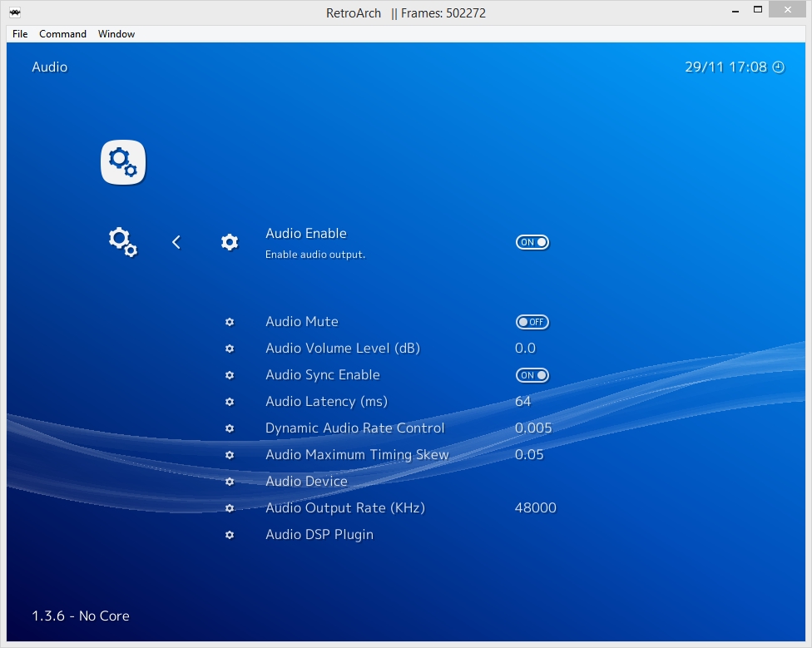
Task: Click the small settings gears icon beside back arrow
Action: (123, 242)
